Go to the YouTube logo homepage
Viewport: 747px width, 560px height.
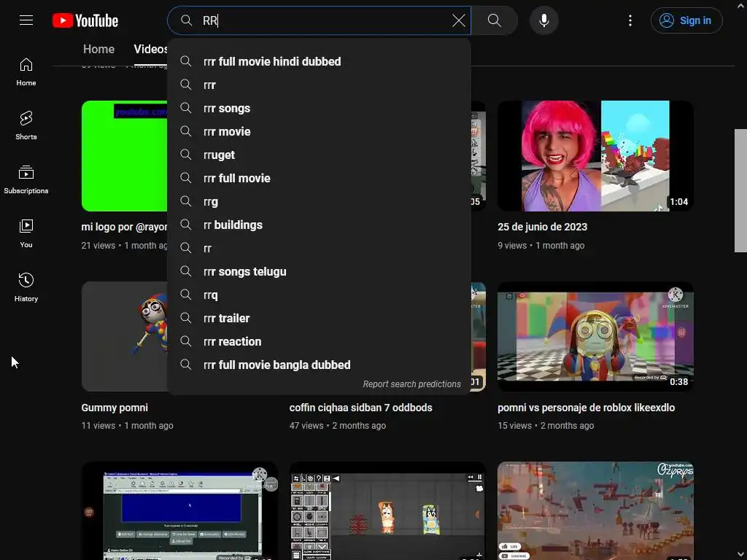coord(85,20)
